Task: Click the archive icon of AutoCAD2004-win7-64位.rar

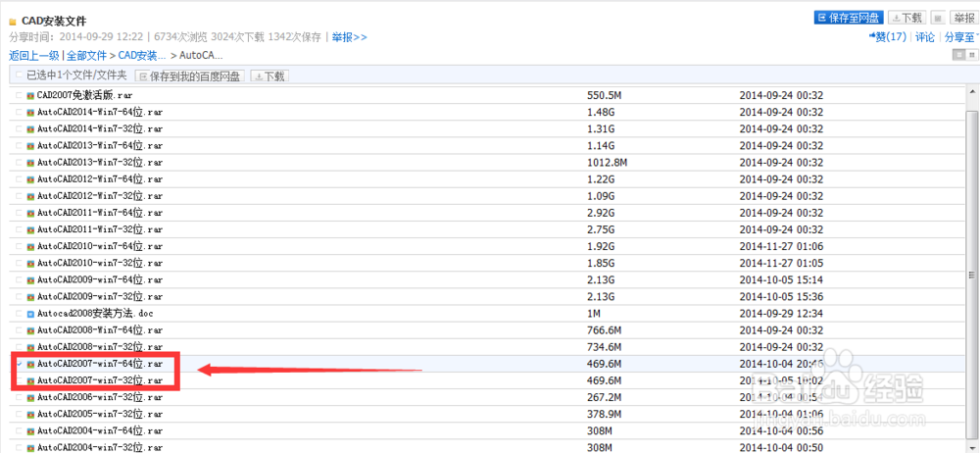Action: point(30,431)
